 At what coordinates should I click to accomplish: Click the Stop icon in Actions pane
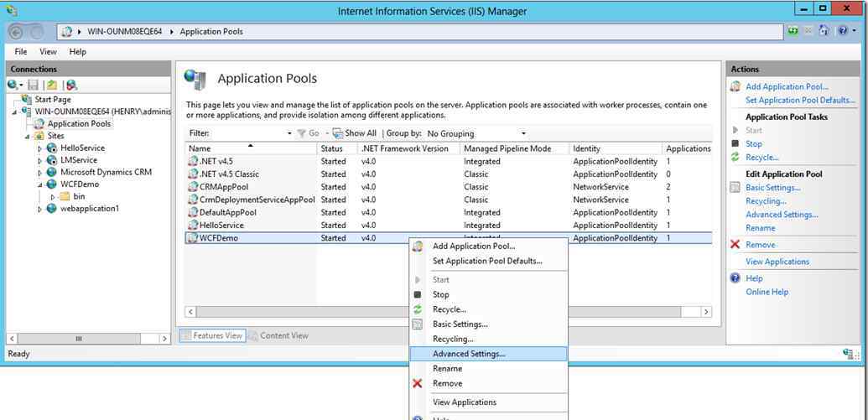735,144
